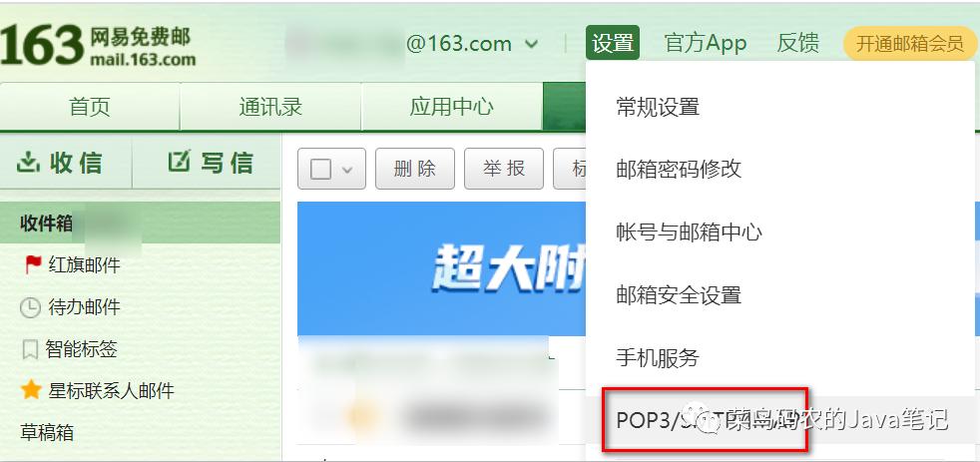Expand the @163.com account dropdown arrow
This screenshot has width=980, height=462.
[x=531, y=44]
